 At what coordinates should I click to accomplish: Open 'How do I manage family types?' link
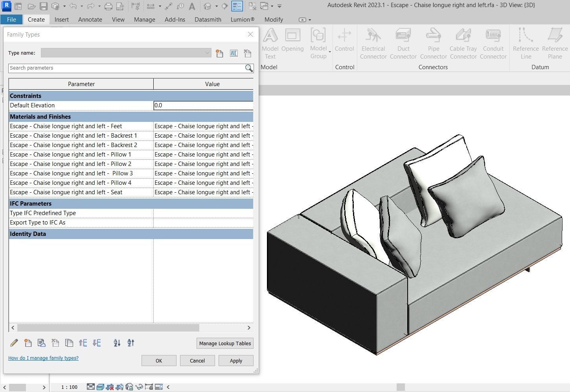pos(43,358)
